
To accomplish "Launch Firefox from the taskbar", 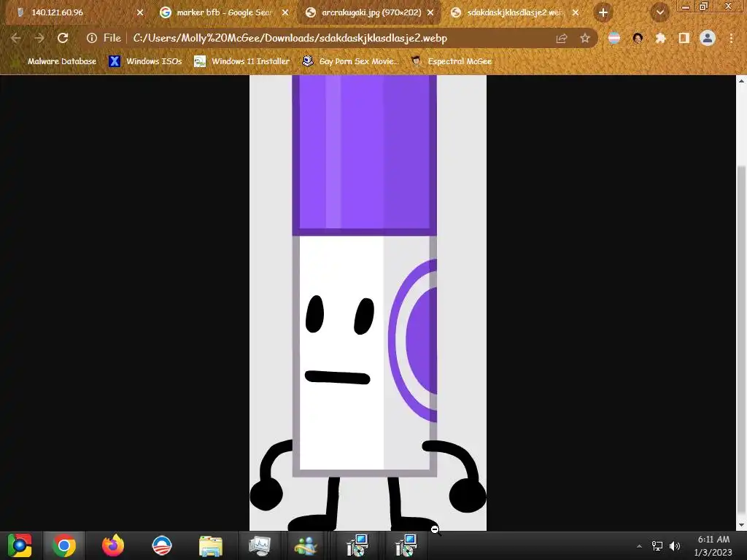I will (113, 545).
